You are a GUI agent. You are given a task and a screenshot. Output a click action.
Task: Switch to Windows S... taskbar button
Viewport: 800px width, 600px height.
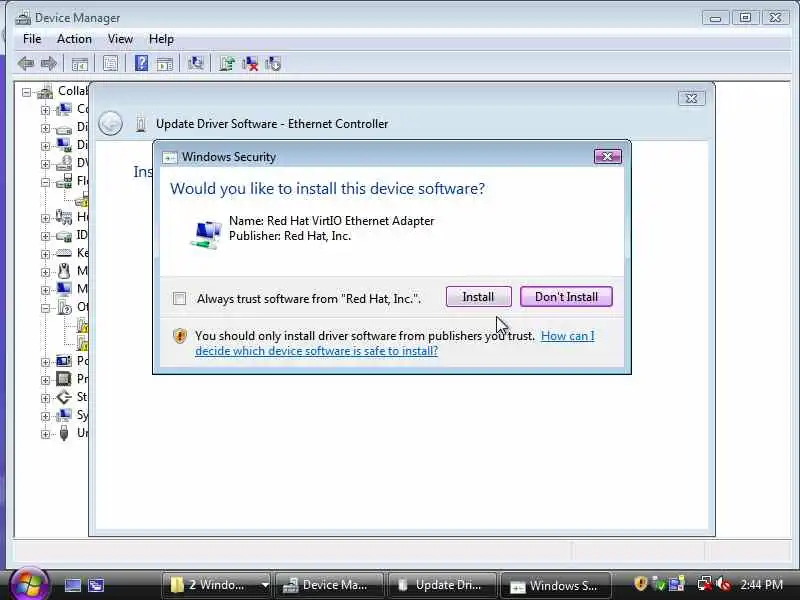point(555,585)
